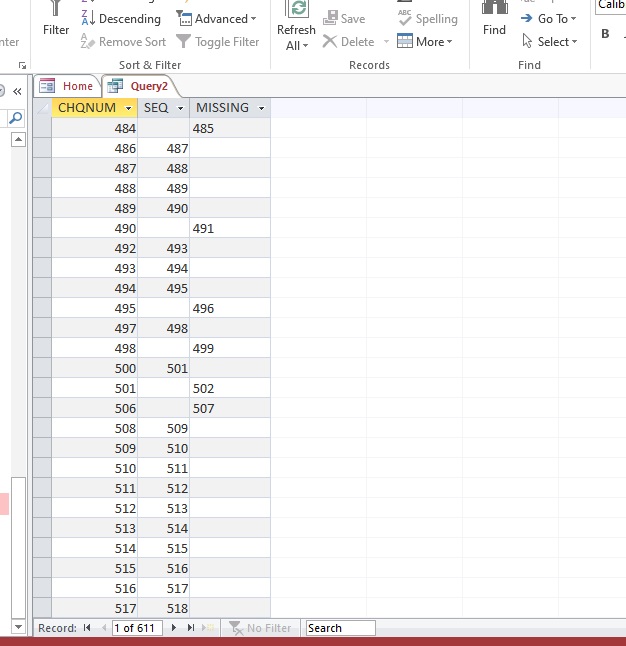Click the new blank record button

(208, 627)
